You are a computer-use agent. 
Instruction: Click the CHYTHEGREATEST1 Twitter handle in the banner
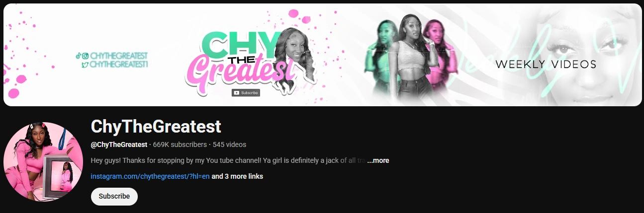coord(120,64)
